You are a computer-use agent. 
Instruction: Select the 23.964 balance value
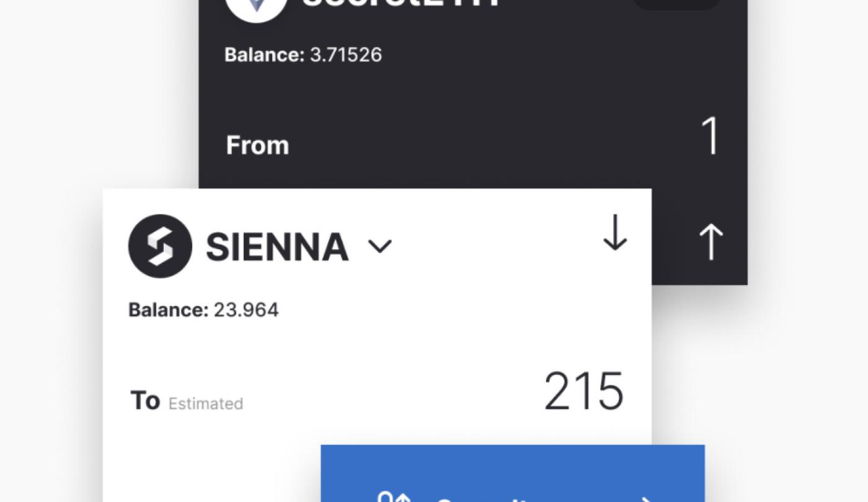[x=246, y=309]
